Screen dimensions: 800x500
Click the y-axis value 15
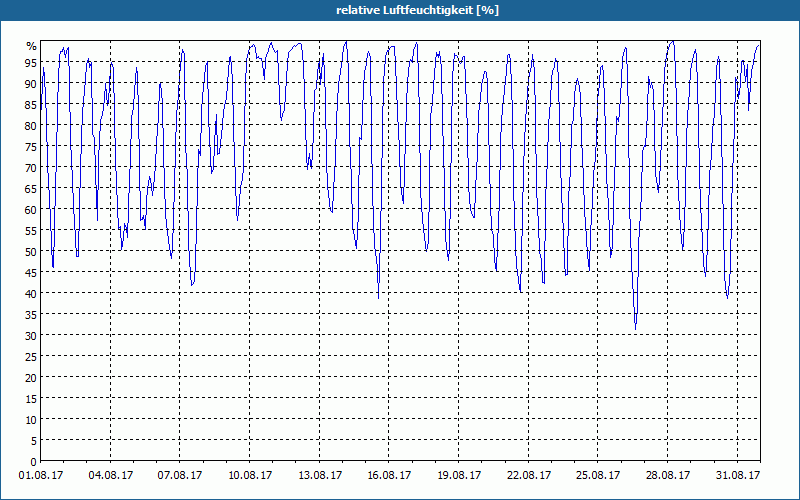pos(31,398)
